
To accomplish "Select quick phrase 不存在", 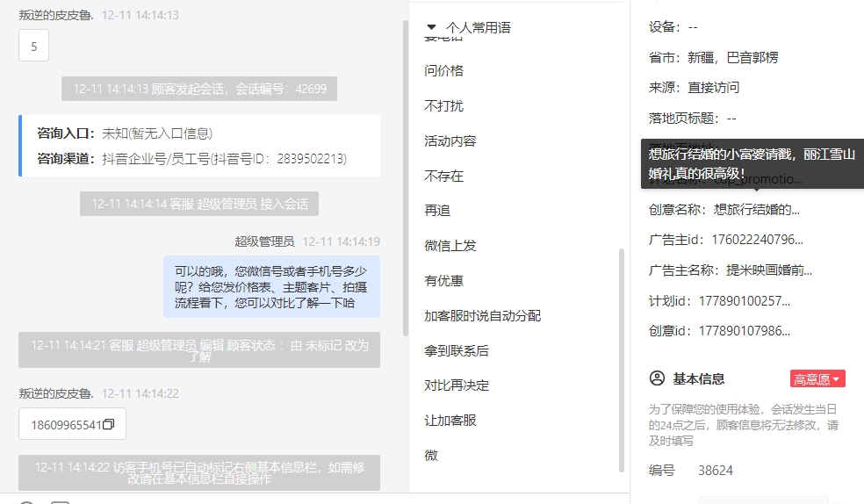I will (444, 176).
